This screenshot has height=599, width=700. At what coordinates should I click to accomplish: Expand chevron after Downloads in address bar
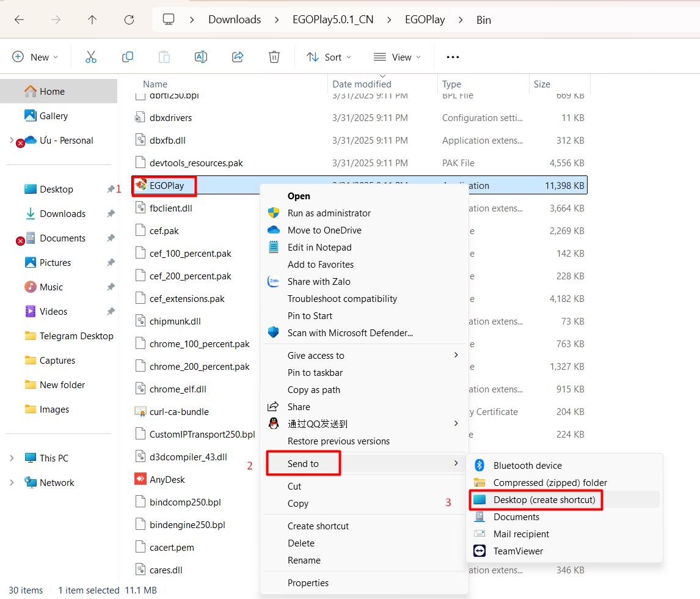[x=277, y=20]
